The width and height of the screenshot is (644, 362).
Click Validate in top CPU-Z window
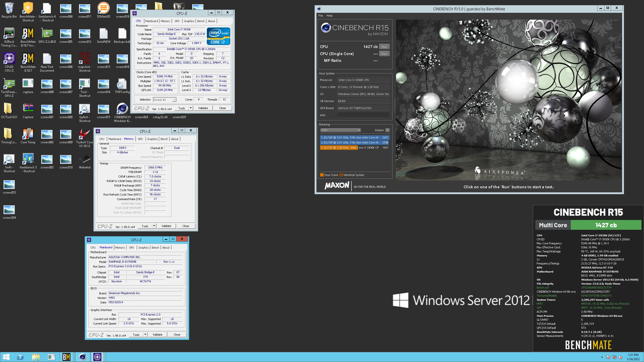203,108
